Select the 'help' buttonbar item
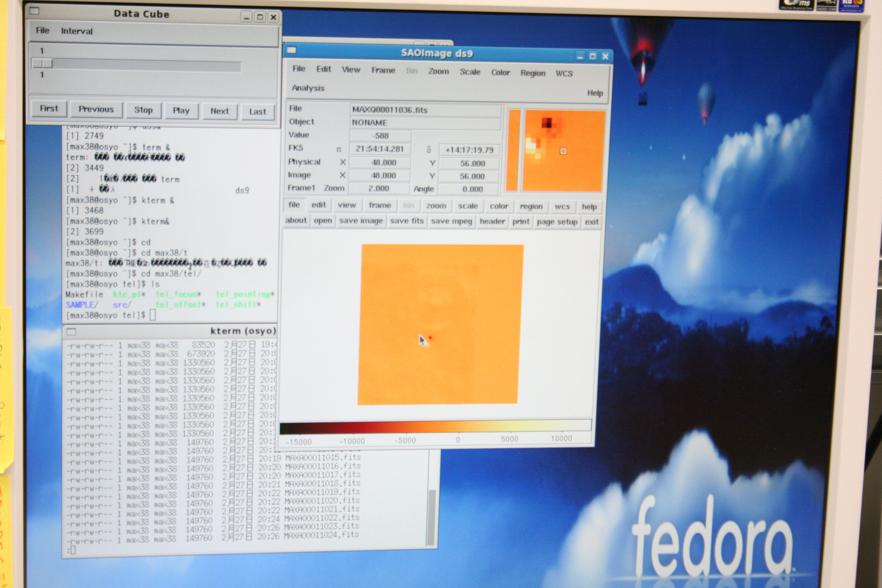Screen dimensions: 882x588 click(589, 207)
